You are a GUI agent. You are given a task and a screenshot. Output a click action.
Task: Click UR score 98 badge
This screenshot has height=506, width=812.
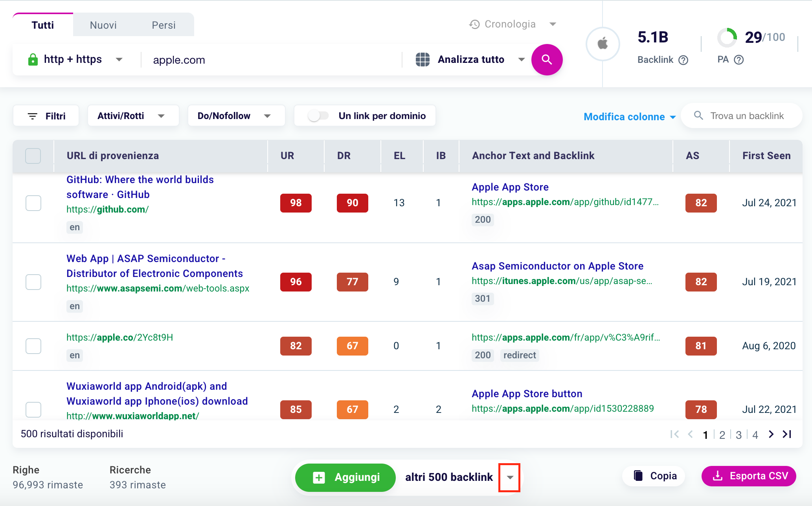point(296,203)
